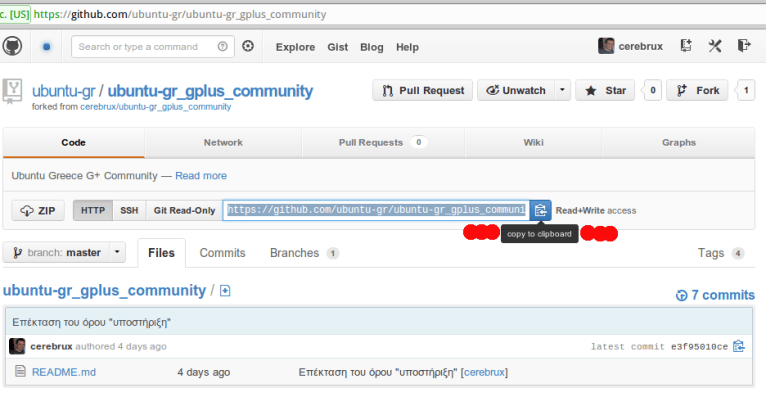This screenshot has width=766, height=397.
Task: Click cerebrux profile avatar in header
Action: click(x=606, y=46)
